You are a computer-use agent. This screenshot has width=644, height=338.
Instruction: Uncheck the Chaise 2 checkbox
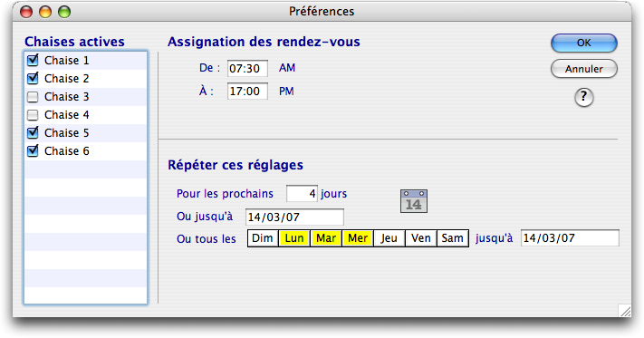33,79
